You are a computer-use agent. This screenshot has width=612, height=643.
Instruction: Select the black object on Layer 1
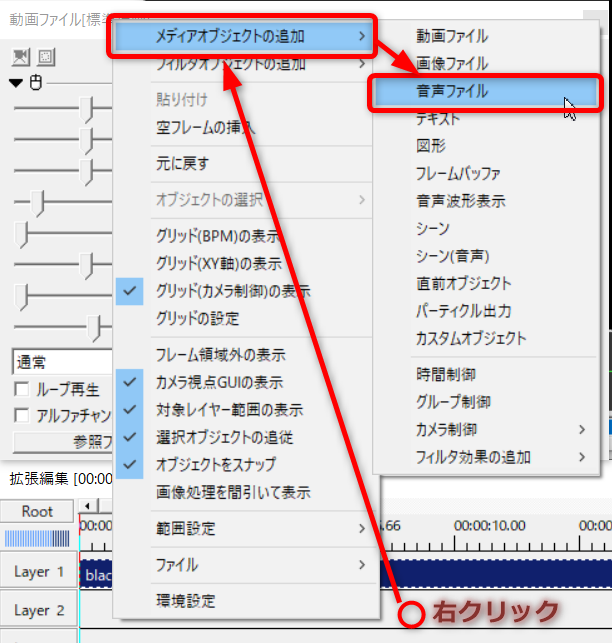[96, 574]
